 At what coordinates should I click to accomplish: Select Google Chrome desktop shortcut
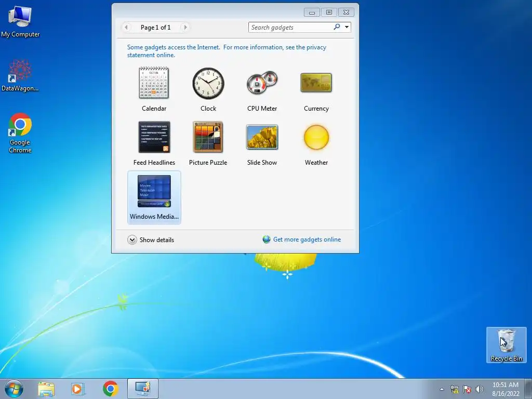tap(20, 133)
